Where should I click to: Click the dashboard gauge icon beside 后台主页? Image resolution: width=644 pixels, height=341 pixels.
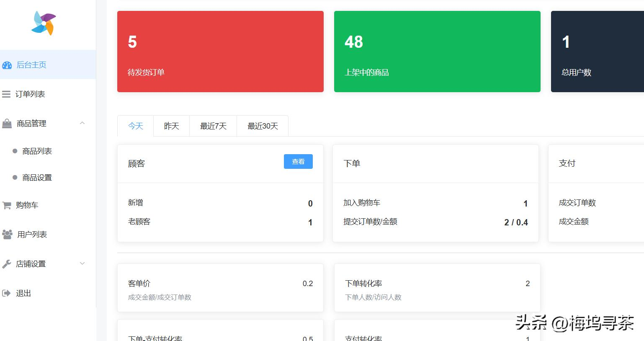pyautogui.click(x=7, y=65)
